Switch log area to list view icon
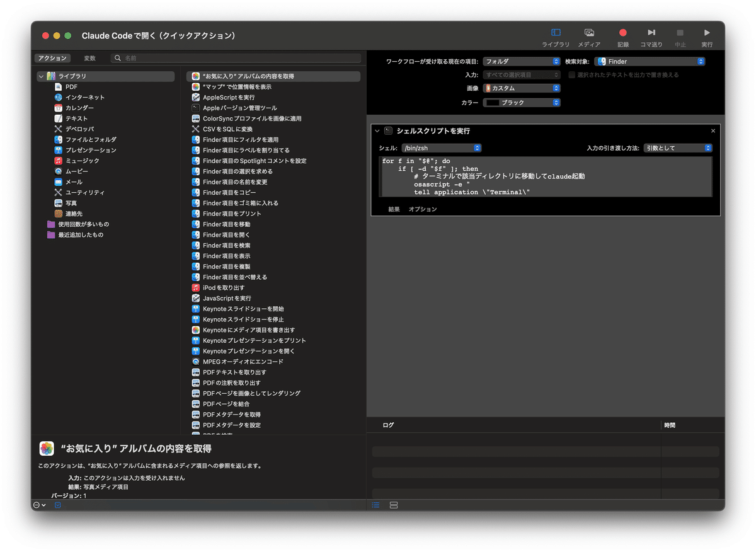This screenshot has width=756, height=552. point(376,505)
